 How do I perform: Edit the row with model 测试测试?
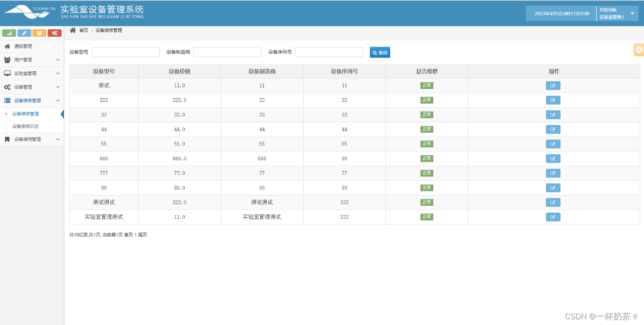(x=553, y=202)
